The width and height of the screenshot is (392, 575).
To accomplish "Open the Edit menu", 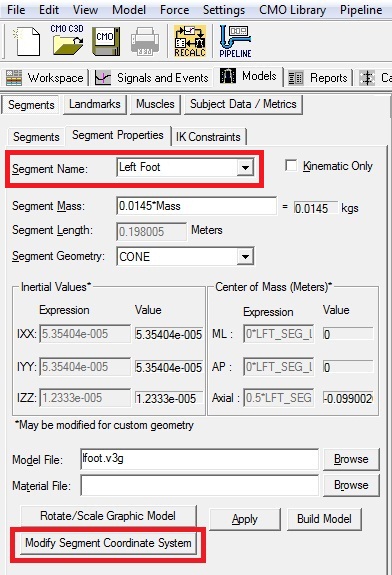I will (49, 10).
